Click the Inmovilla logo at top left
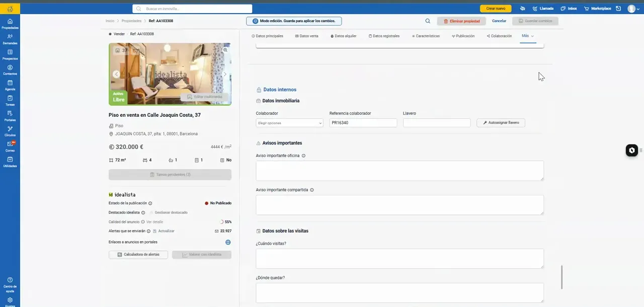 tap(10, 9)
